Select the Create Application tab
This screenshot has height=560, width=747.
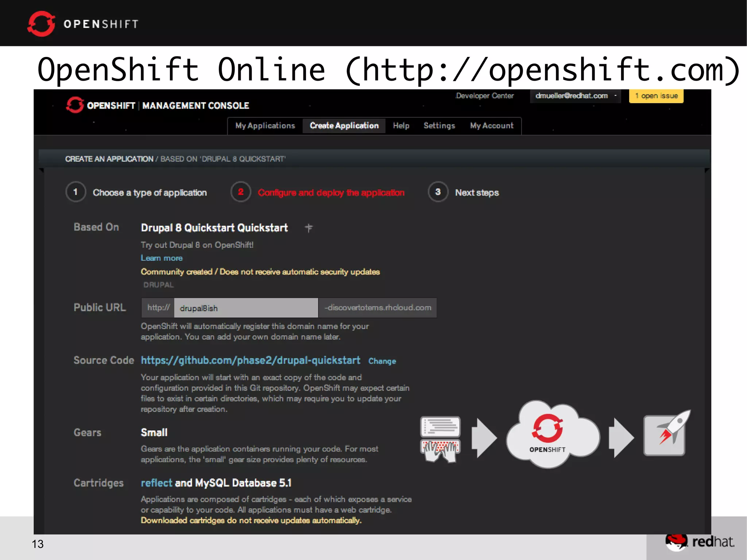pos(344,125)
